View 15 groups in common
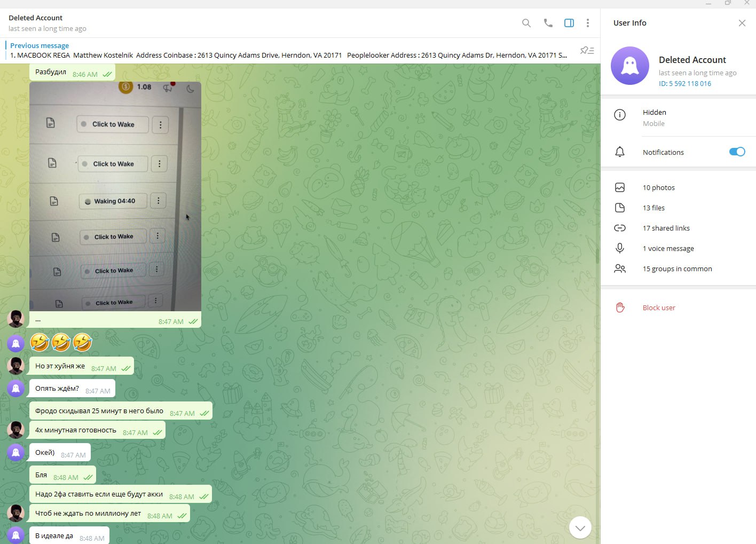This screenshot has height=544, width=756. click(678, 269)
